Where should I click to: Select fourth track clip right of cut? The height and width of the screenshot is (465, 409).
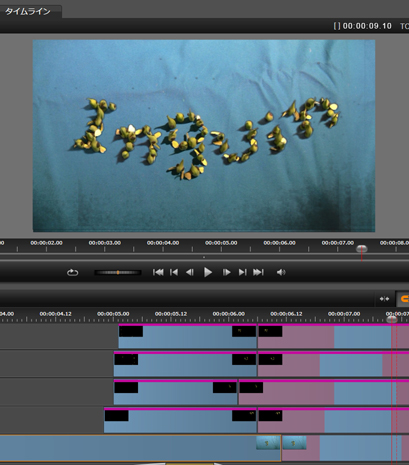tap(333, 420)
